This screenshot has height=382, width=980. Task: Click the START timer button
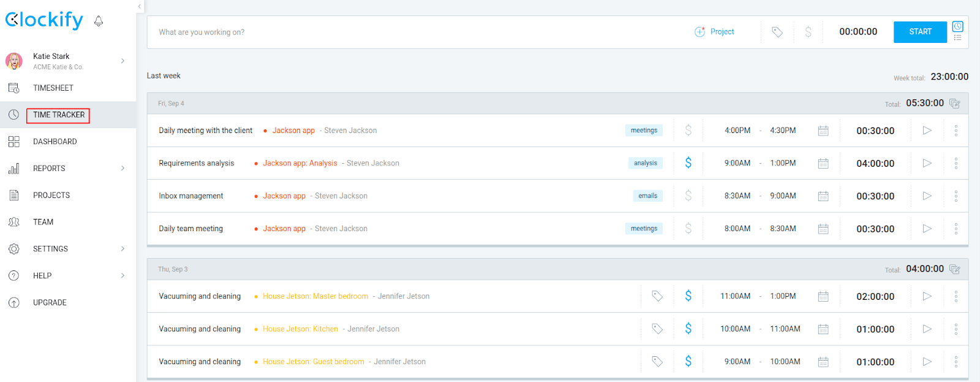(x=920, y=32)
